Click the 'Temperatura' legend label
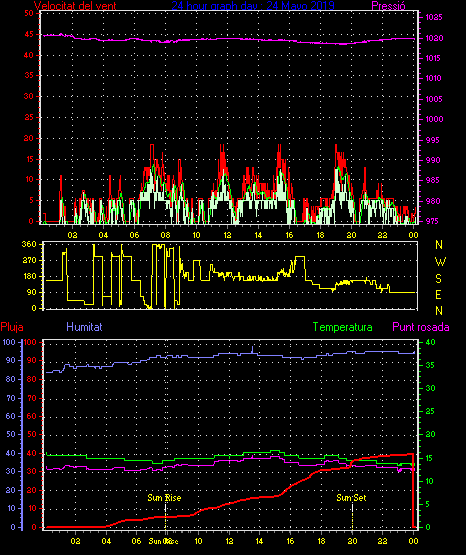Screen dimensions: 466x555 (x=343, y=327)
